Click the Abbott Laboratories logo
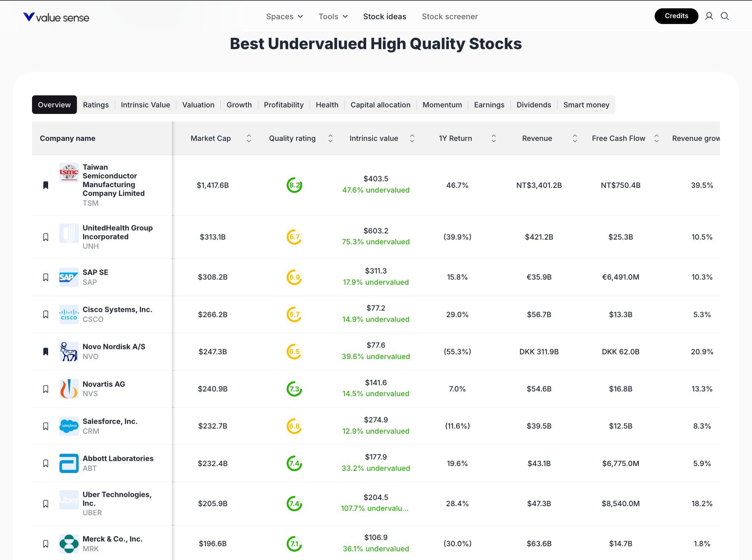The image size is (752, 560). [x=69, y=463]
